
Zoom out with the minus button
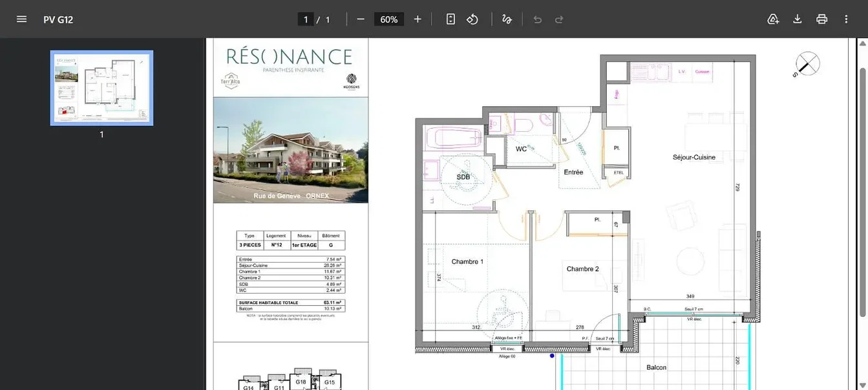361,19
